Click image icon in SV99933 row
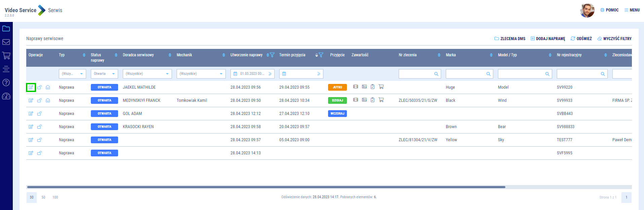The image size is (644, 210). [x=364, y=100]
